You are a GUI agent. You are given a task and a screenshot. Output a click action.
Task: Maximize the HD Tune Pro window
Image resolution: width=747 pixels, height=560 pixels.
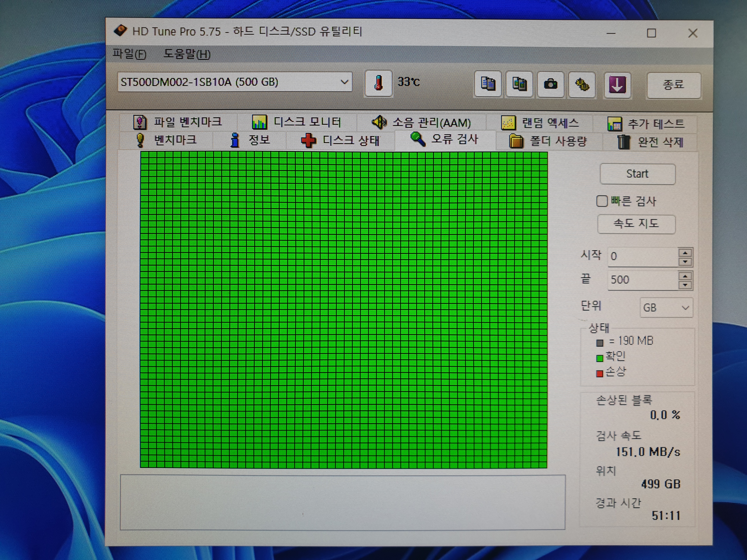(x=651, y=33)
